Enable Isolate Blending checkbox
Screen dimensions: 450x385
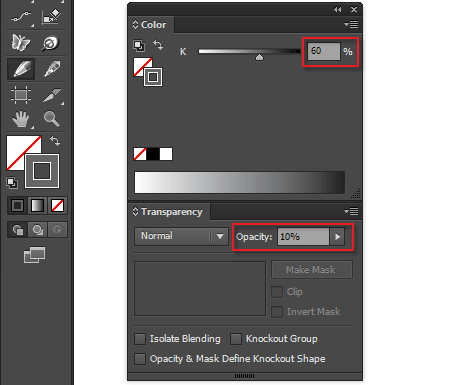[140, 339]
